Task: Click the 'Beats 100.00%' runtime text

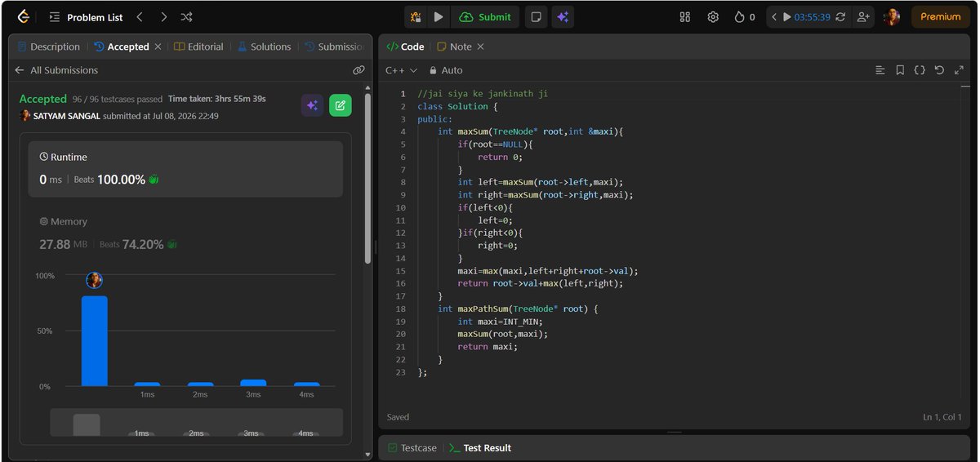Action: [x=109, y=180]
